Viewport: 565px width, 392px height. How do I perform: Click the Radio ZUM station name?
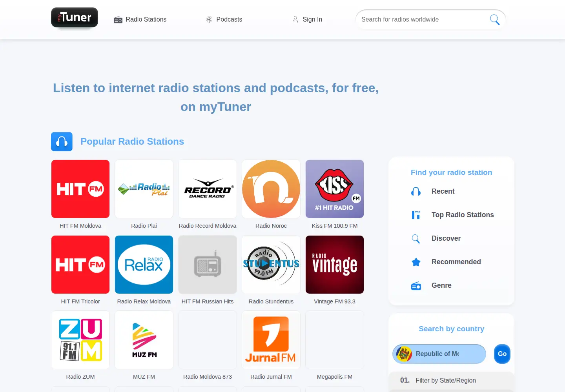(80, 377)
